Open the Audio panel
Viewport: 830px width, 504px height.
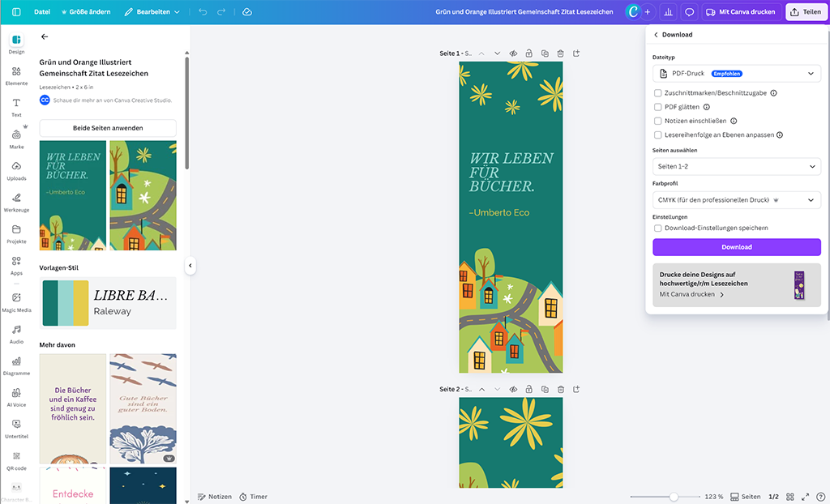coord(16,335)
